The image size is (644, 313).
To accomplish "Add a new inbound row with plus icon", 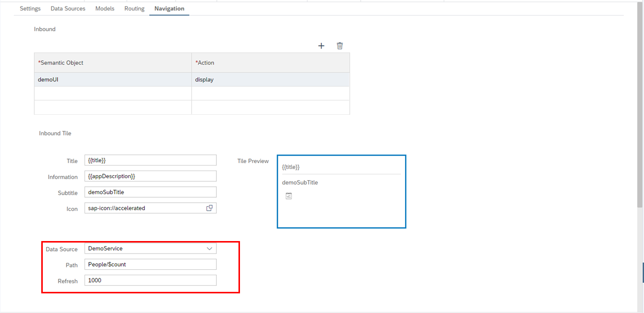I will coord(321,46).
